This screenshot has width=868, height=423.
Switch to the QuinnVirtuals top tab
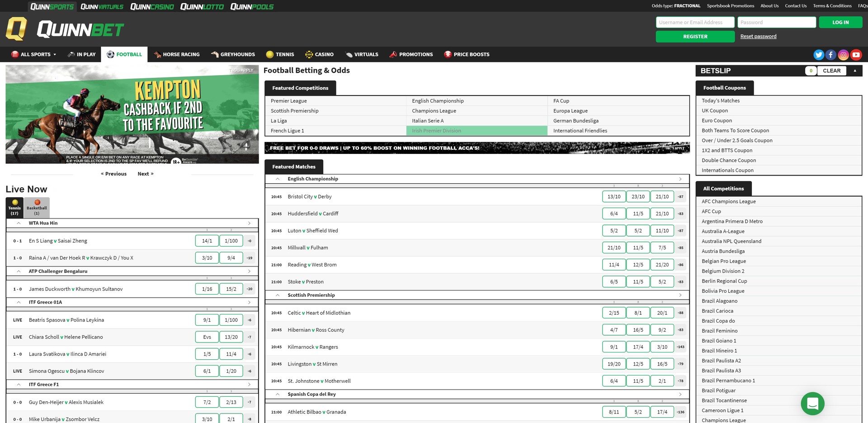pos(102,6)
